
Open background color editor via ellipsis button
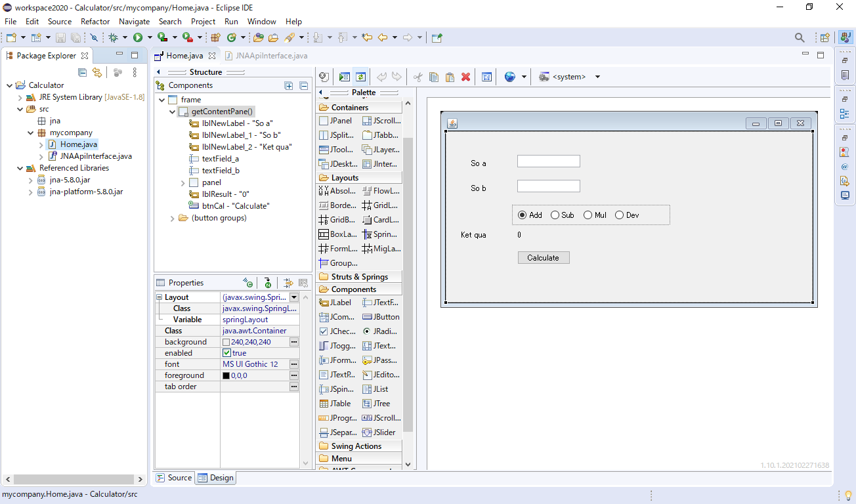(x=293, y=341)
